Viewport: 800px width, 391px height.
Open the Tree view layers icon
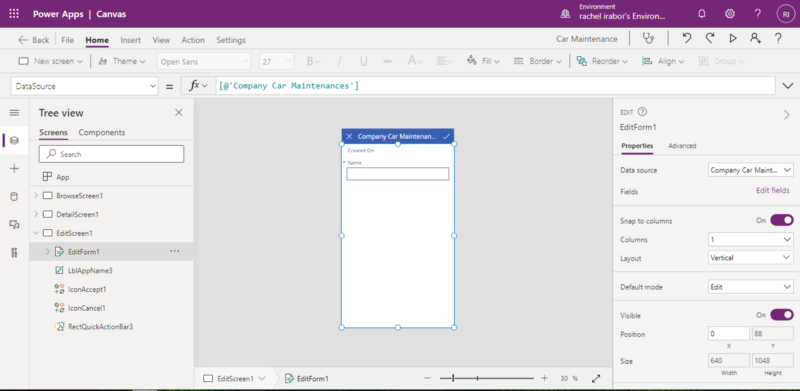pyautogui.click(x=14, y=140)
